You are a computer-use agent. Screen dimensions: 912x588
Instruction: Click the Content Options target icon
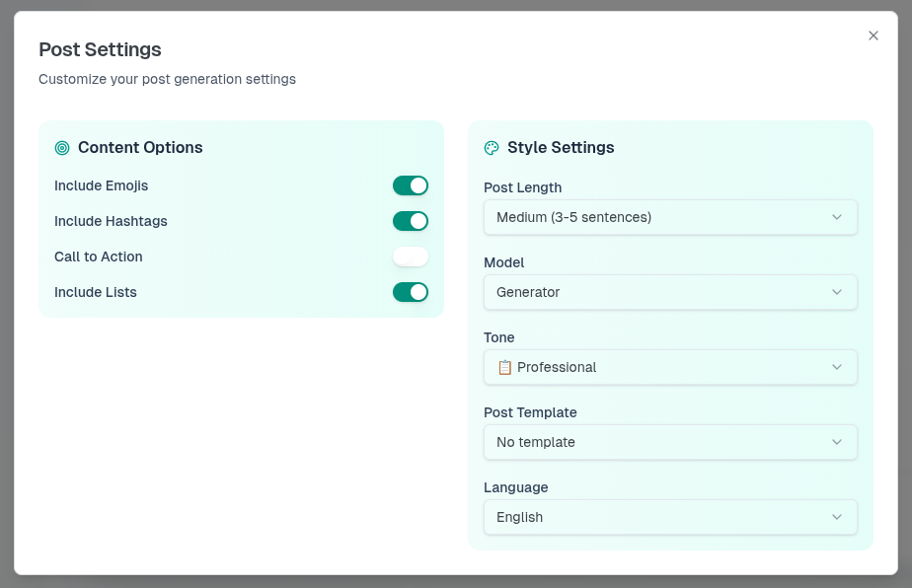coord(62,147)
